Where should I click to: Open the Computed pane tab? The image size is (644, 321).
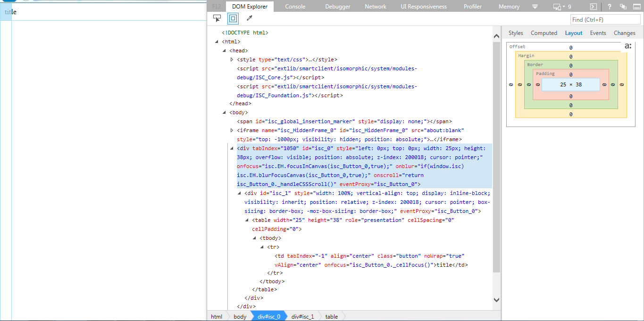(544, 33)
